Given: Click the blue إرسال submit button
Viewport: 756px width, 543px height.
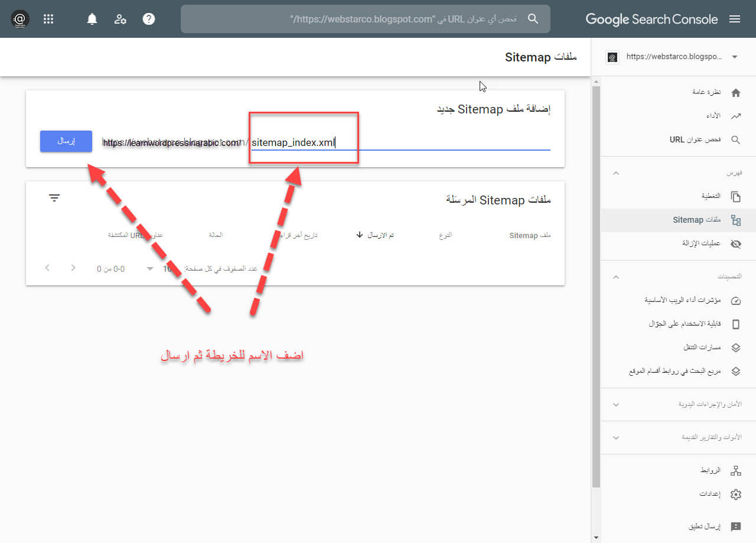Looking at the screenshot, I should coord(66,141).
